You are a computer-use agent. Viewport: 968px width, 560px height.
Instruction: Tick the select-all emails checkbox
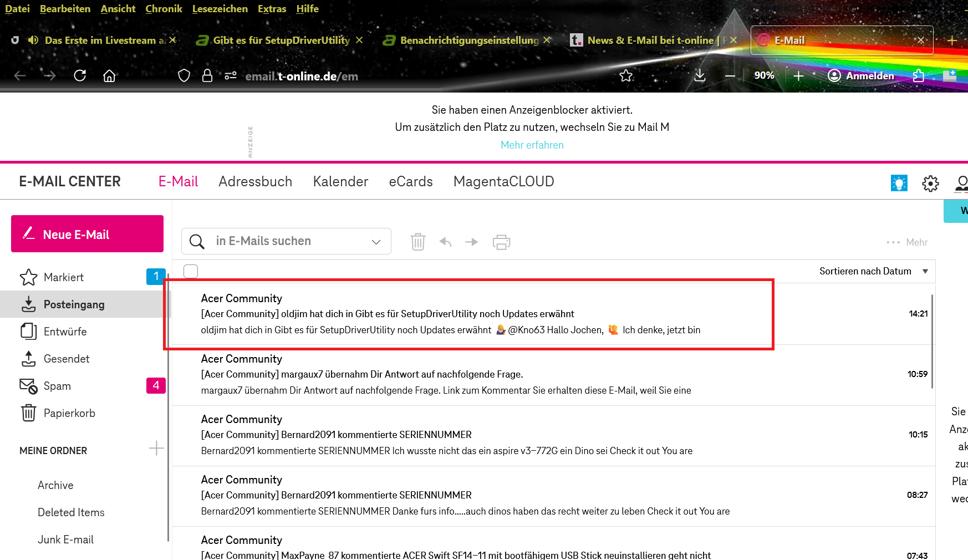[x=191, y=271]
